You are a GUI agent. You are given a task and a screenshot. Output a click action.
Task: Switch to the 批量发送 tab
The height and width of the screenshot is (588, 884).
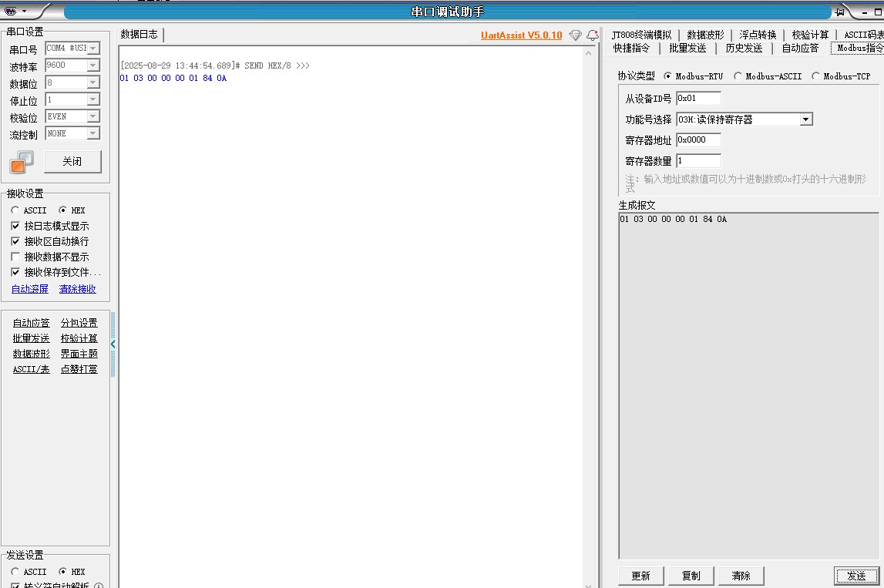[x=687, y=48]
